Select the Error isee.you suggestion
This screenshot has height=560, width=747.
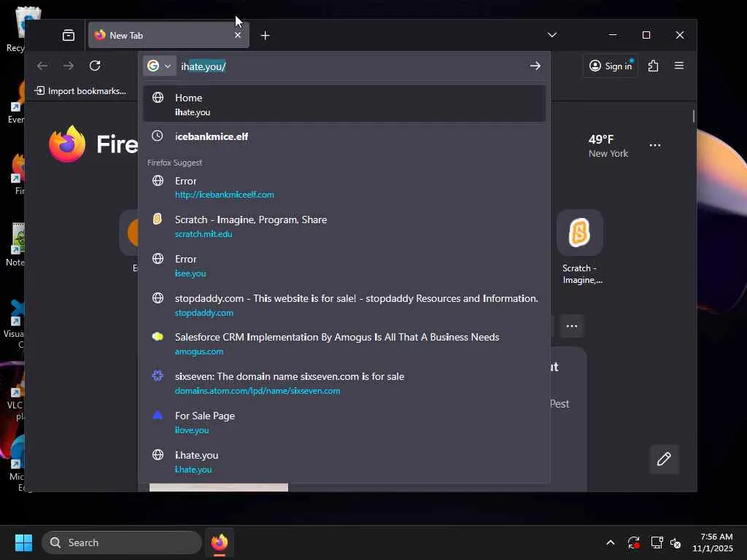(x=344, y=265)
